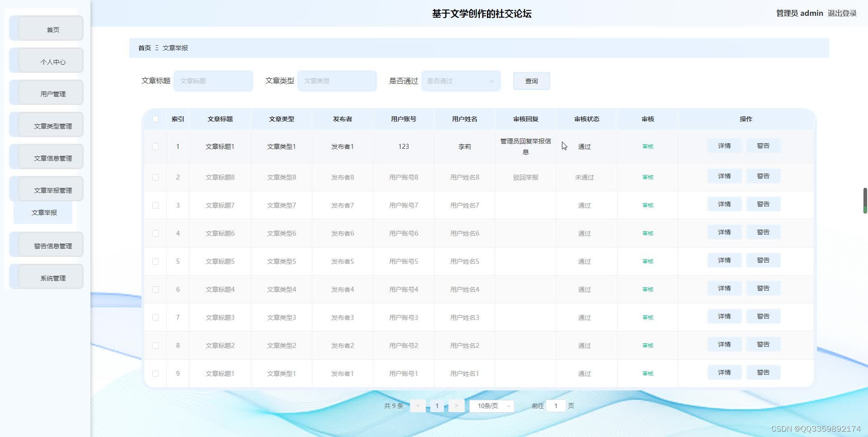Open 详情 for row with account 123

pyautogui.click(x=724, y=146)
